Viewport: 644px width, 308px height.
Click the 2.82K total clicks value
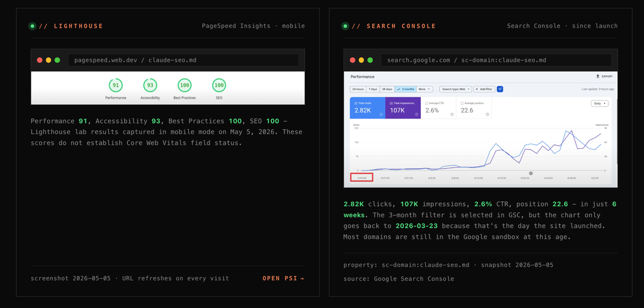pyautogui.click(x=363, y=110)
